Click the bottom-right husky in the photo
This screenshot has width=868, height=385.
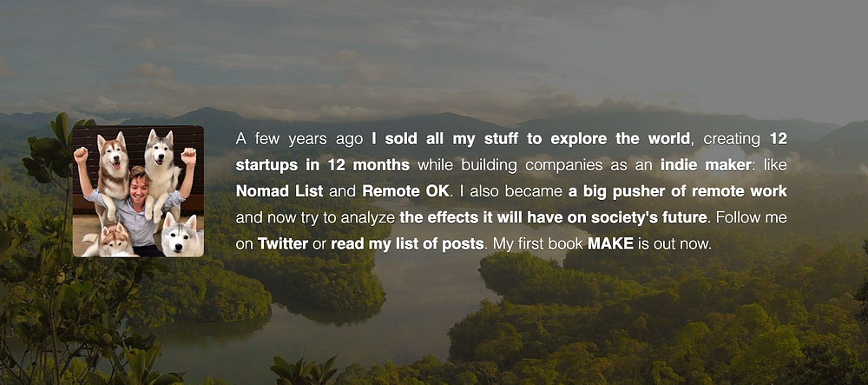click(180, 235)
